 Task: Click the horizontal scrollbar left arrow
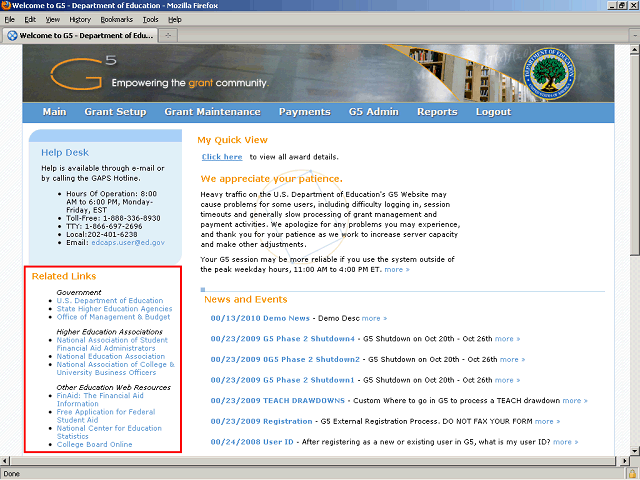4,461
